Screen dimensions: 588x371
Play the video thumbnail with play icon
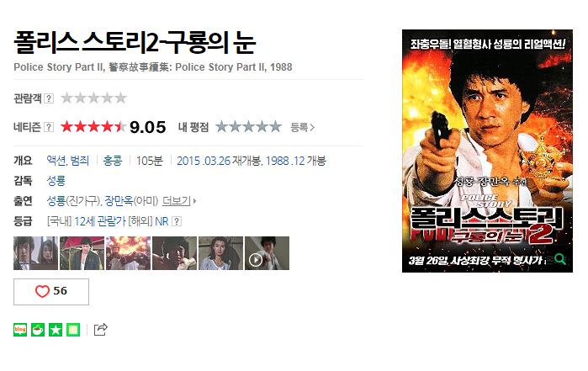pos(267,253)
